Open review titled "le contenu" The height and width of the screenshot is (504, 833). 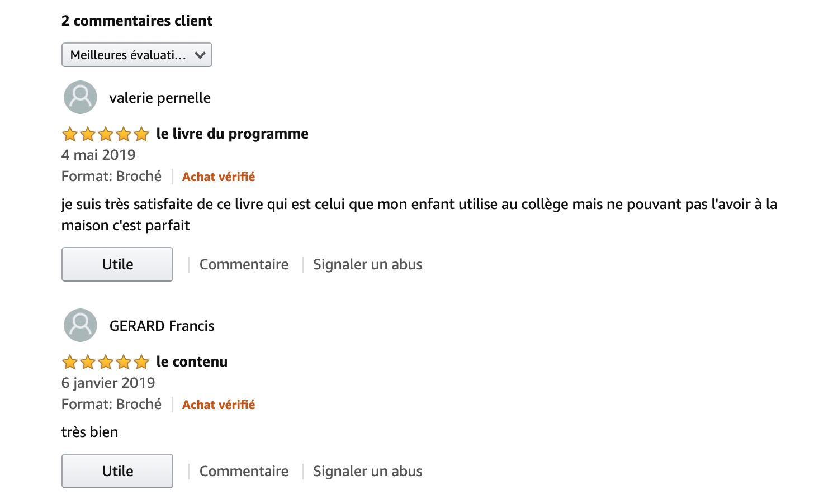coord(192,362)
